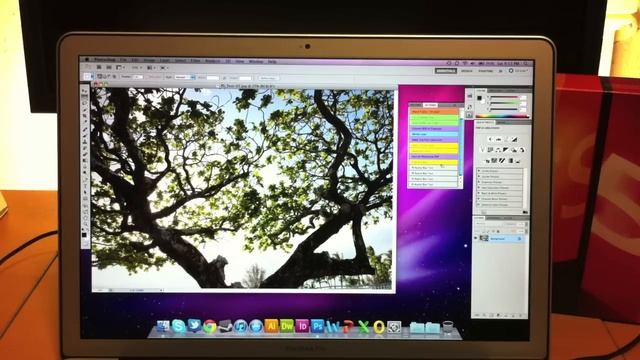The height and width of the screenshot is (360, 640).
Task: Add a Curves adjustment
Action: tap(507, 139)
